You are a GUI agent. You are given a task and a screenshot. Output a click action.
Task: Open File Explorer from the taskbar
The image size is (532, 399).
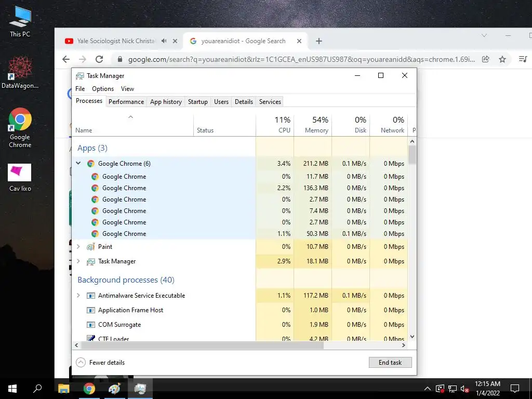coord(63,389)
